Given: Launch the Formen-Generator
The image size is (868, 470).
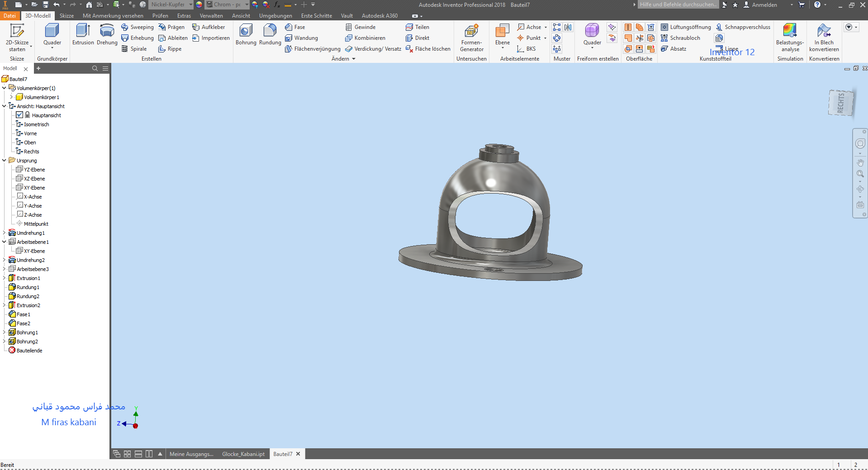Looking at the screenshot, I should pos(472,38).
